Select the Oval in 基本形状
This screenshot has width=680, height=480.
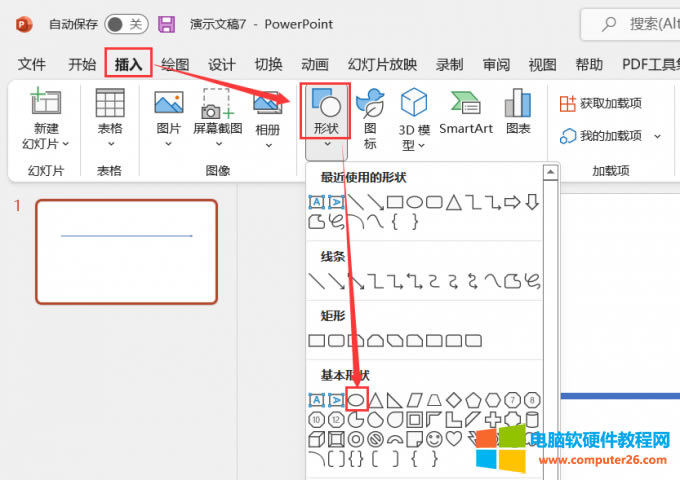(x=356, y=400)
